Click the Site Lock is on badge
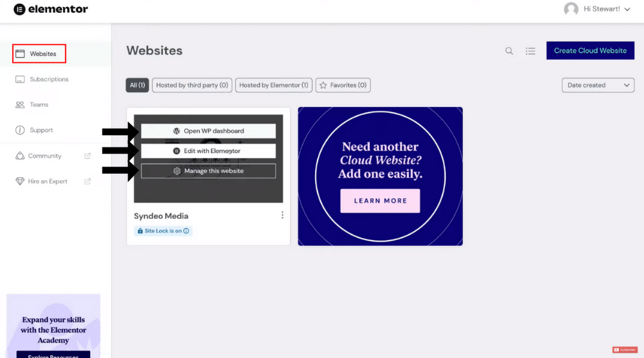The image size is (644, 358). click(163, 231)
